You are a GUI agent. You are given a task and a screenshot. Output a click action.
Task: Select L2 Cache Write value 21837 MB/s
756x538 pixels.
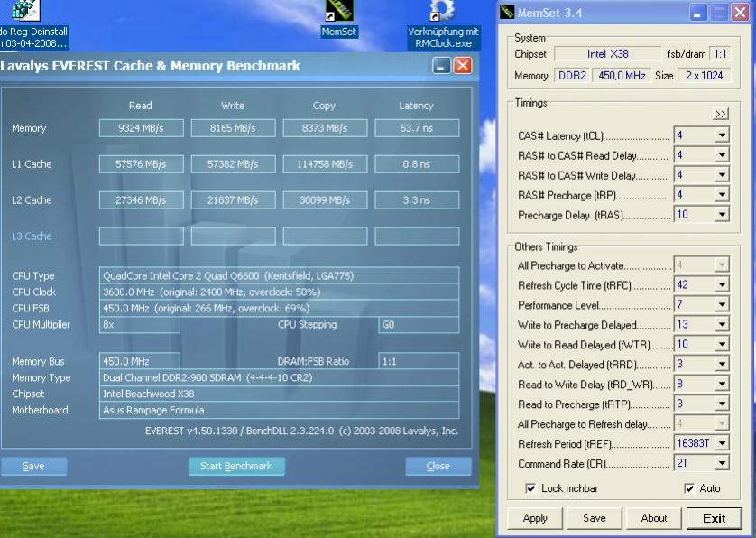coord(233,200)
